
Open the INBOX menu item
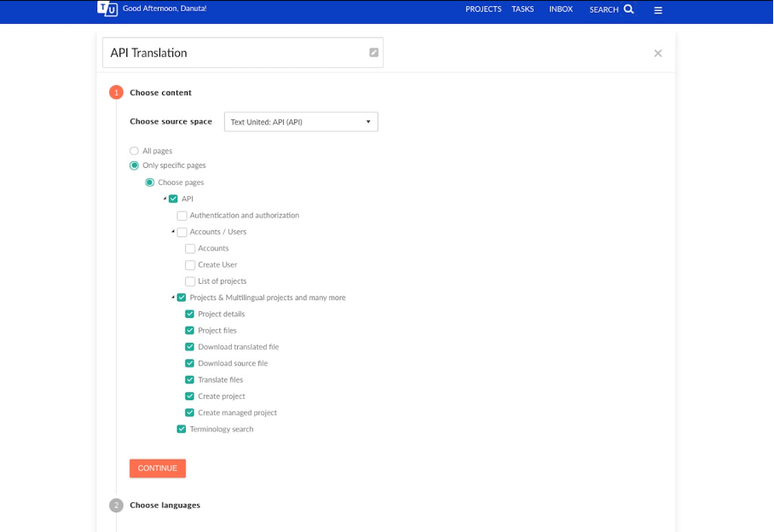click(x=561, y=9)
